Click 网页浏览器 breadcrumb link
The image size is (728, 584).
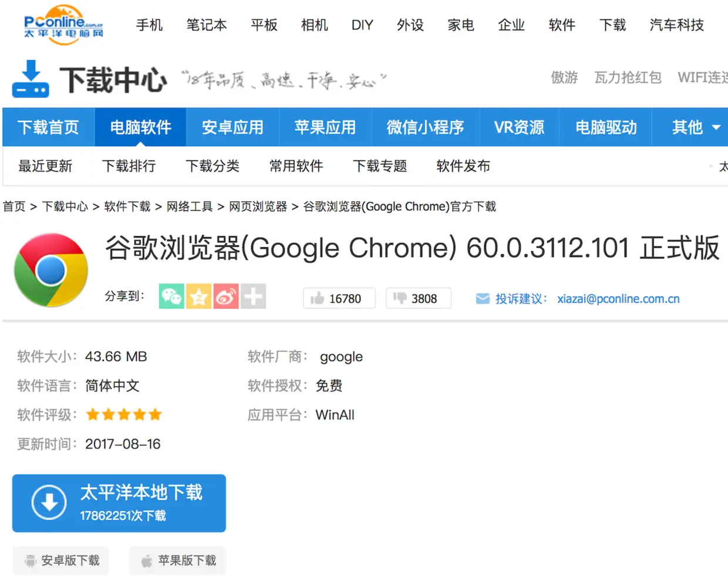[x=258, y=207]
